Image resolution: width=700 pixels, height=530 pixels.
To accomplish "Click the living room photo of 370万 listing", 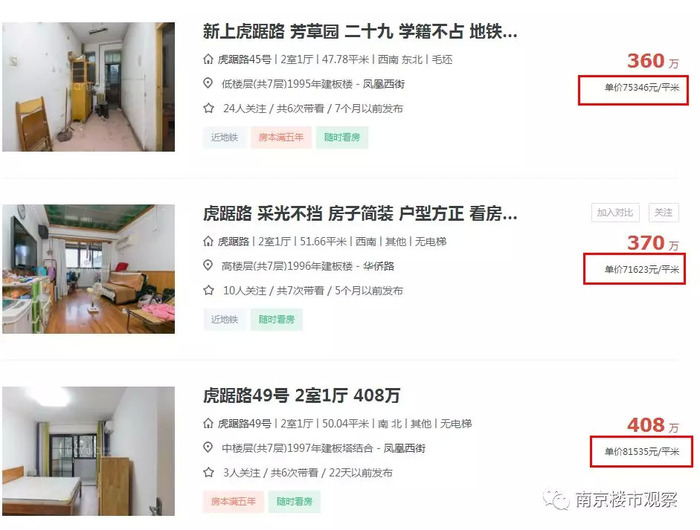I will point(88,269).
